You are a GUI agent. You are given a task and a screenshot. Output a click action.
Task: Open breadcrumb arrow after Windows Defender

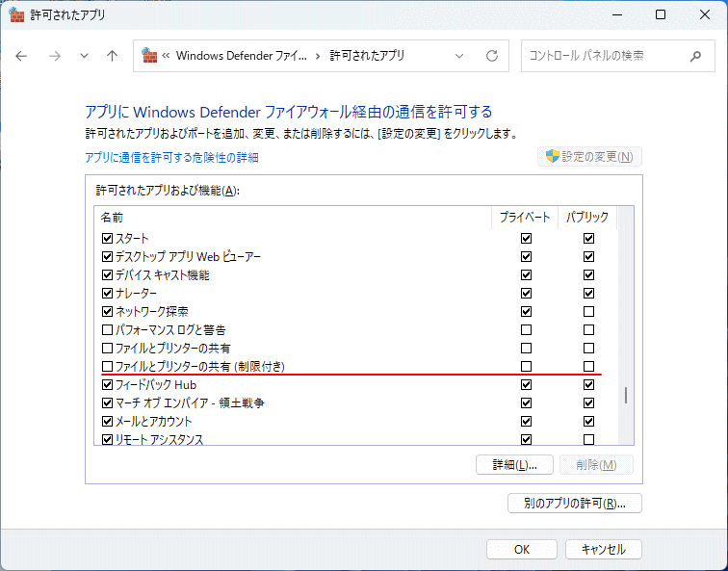318,56
